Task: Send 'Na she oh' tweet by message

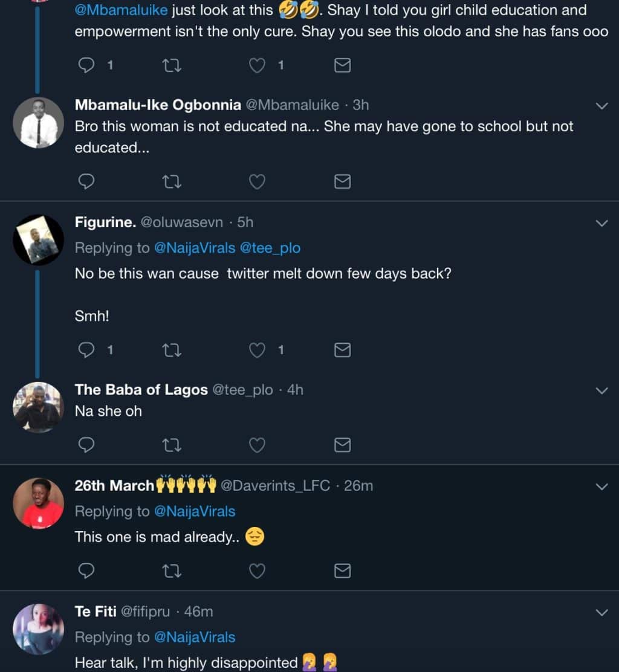Action: click(342, 445)
